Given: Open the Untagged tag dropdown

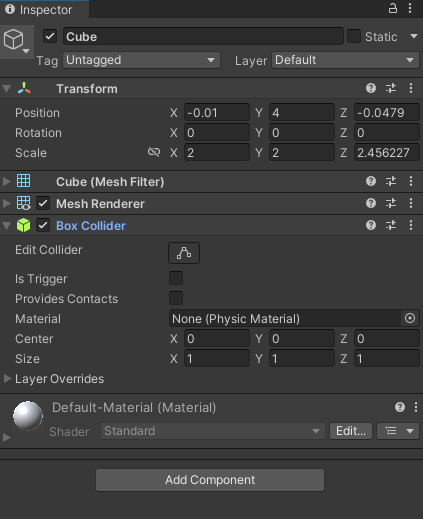Looking at the screenshot, I should pyautogui.click(x=141, y=60).
